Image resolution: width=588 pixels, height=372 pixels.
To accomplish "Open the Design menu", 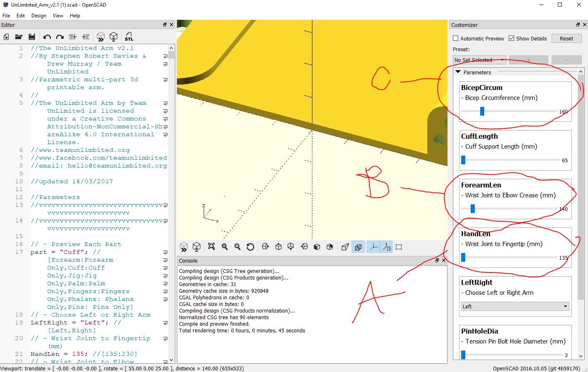I will [x=39, y=16].
